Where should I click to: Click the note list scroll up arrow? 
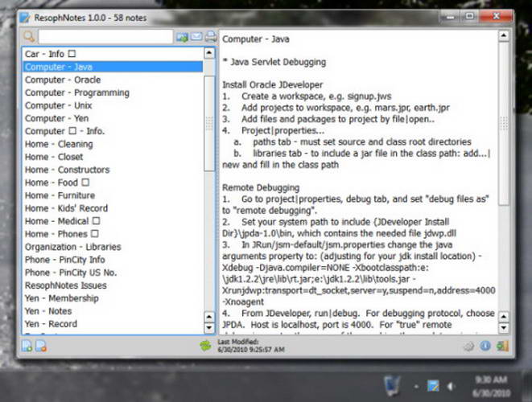209,53
